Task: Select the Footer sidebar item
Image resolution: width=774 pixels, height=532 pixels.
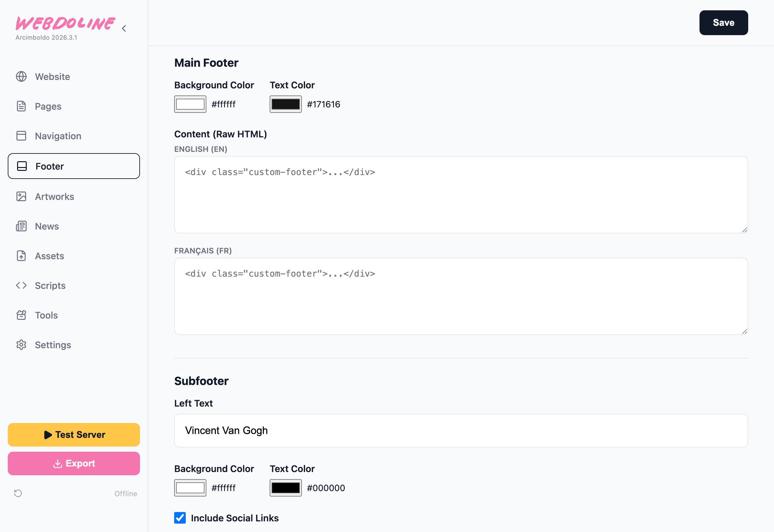Action: [x=74, y=166]
